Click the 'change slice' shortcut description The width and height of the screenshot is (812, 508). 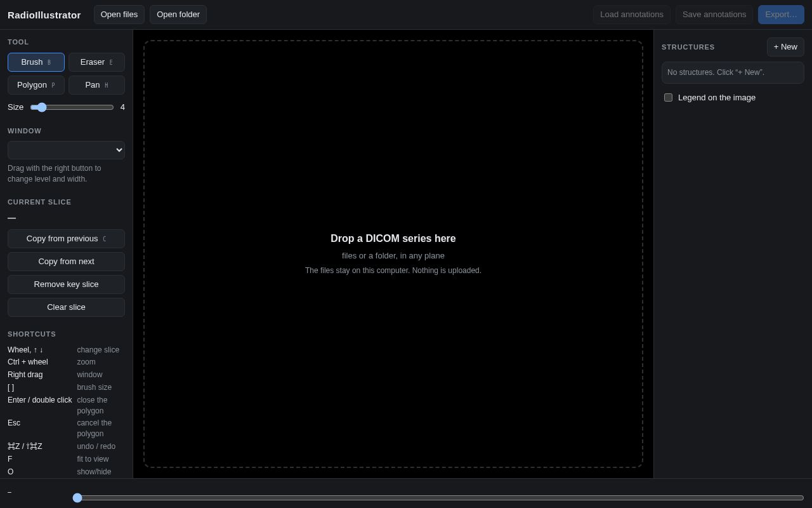click(x=98, y=350)
